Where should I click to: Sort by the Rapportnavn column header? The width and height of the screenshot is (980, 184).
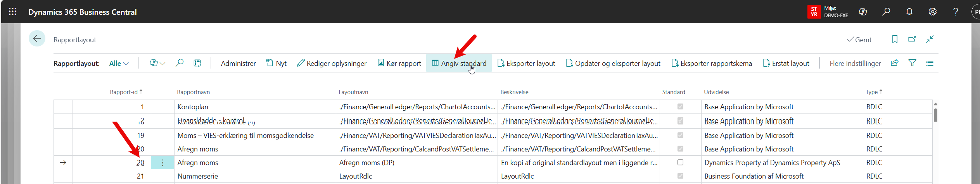(x=193, y=92)
